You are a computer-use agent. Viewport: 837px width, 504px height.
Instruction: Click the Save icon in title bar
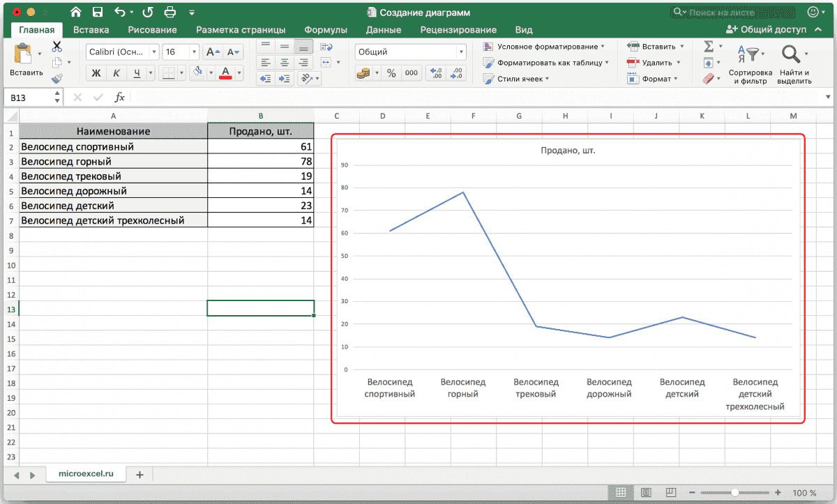point(98,12)
